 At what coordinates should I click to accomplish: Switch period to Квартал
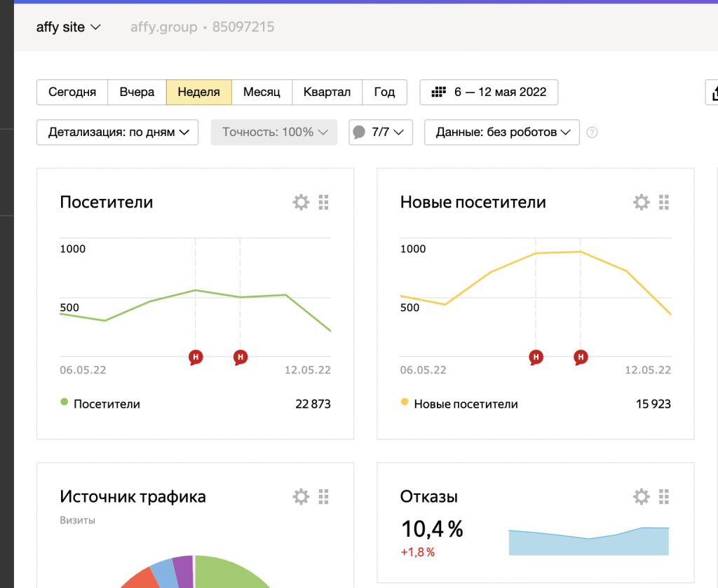point(327,92)
